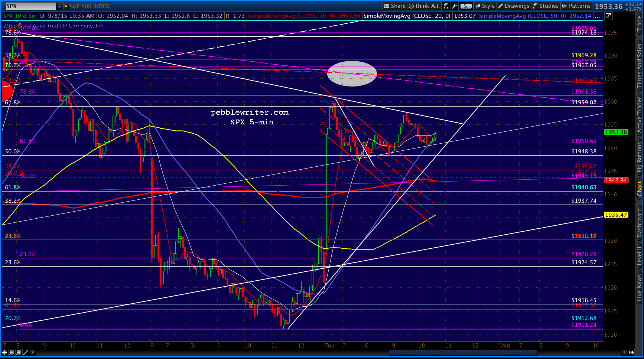The height and width of the screenshot is (359, 644).
Task: Click the zoom out magnifier icon
Action: click(x=19, y=352)
